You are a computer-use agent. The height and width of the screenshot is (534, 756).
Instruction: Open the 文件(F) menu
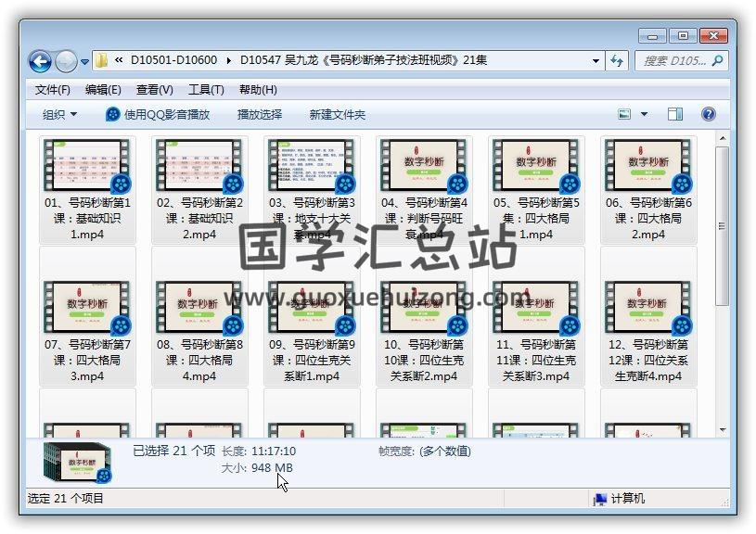pos(53,90)
